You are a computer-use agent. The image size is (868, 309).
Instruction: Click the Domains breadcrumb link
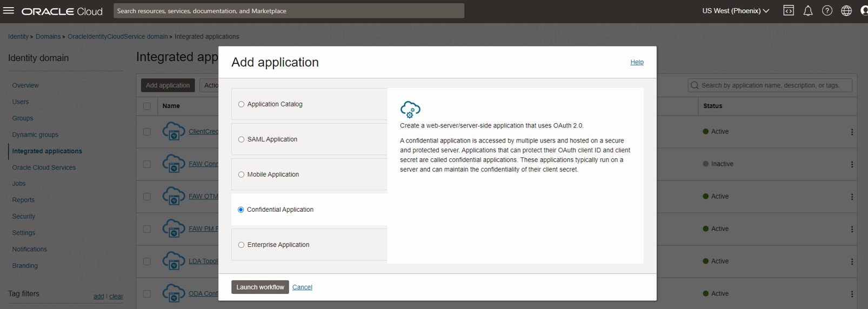[48, 37]
